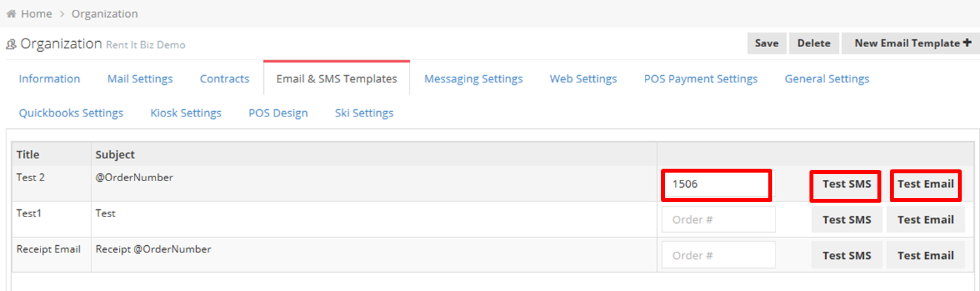Viewport: 980px width, 291px height.
Task: Open the Mail Settings tab
Action: tap(140, 78)
